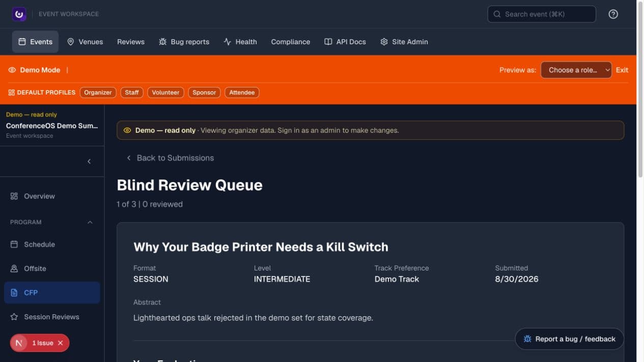The height and width of the screenshot is (362, 644).
Task: Select the Organizer profile chip
Action: pyautogui.click(x=98, y=93)
